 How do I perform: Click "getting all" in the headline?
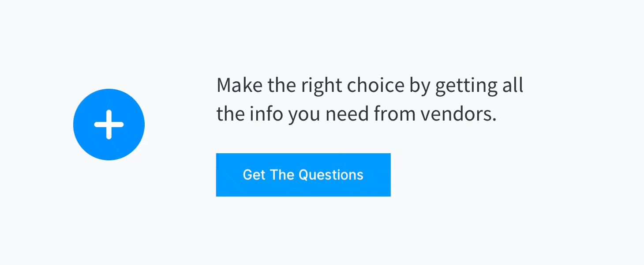point(479,85)
